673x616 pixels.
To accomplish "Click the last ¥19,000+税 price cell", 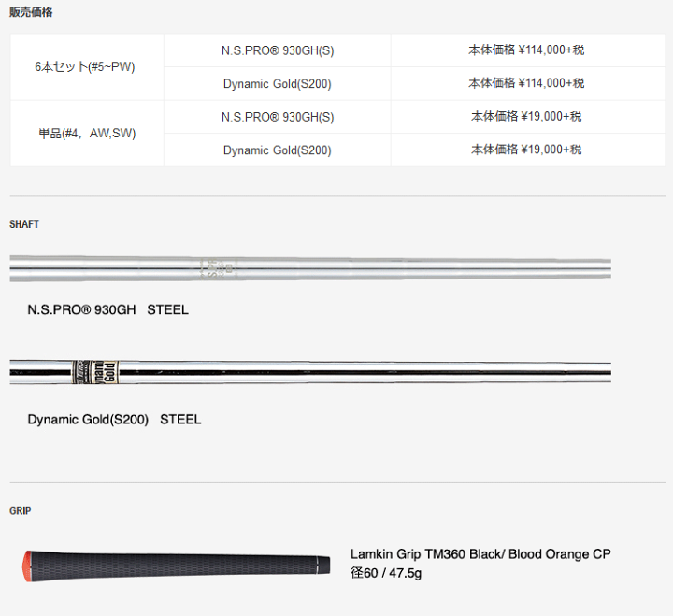I will coord(528,150).
